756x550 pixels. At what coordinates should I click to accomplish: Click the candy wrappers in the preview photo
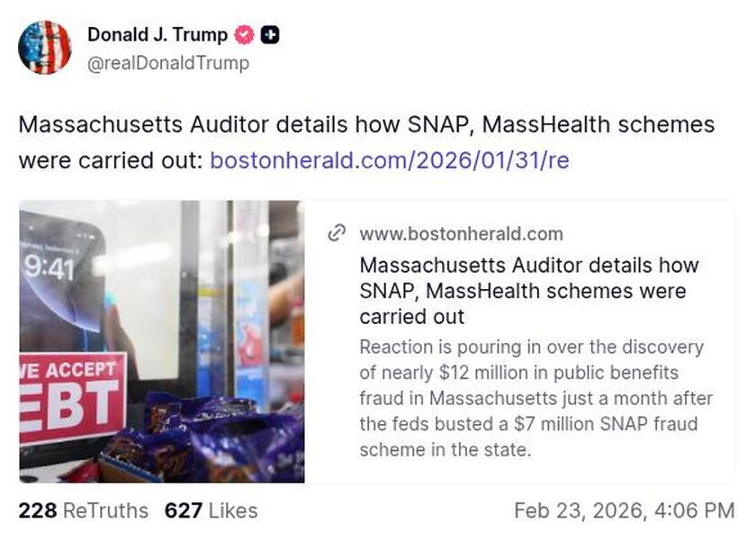pyautogui.click(x=216, y=441)
